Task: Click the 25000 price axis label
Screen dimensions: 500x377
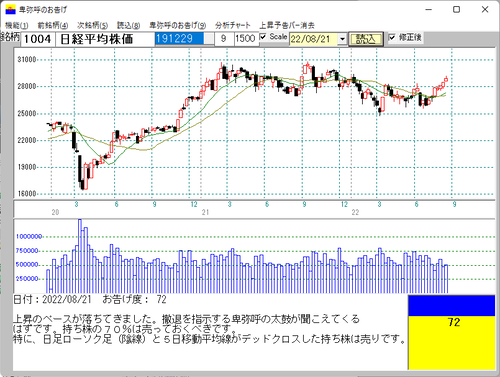Action: tap(27, 114)
